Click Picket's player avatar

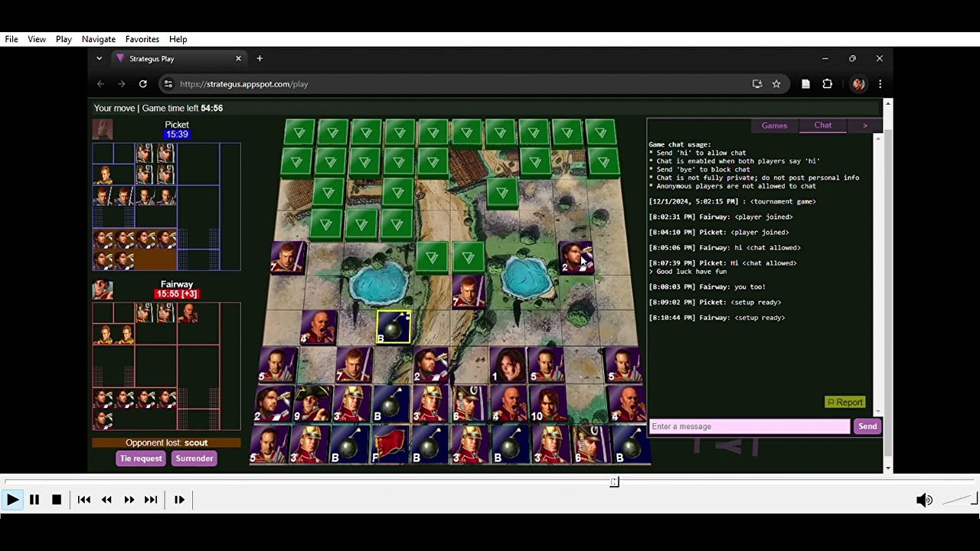coord(103,129)
